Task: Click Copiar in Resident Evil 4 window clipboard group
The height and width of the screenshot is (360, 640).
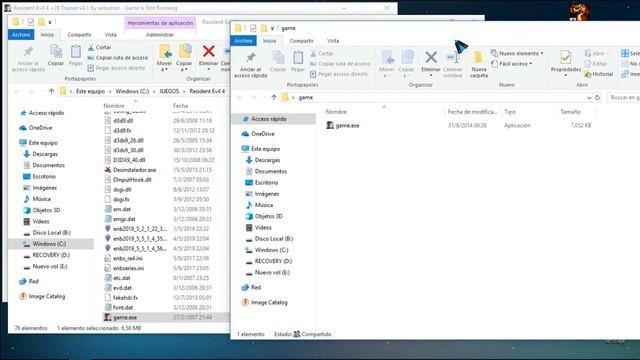Action: [56, 56]
